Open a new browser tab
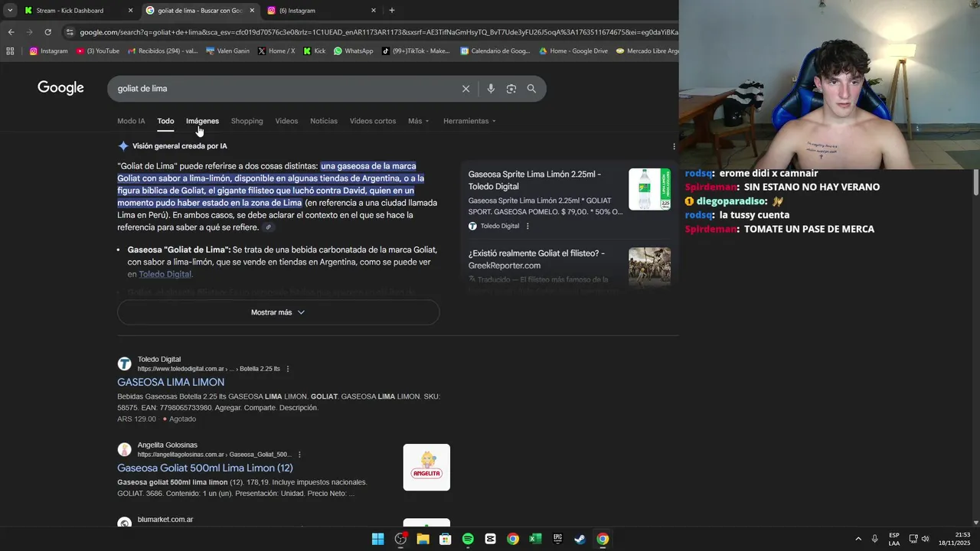Screen dimensions: 980x551 (x=391, y=11)
